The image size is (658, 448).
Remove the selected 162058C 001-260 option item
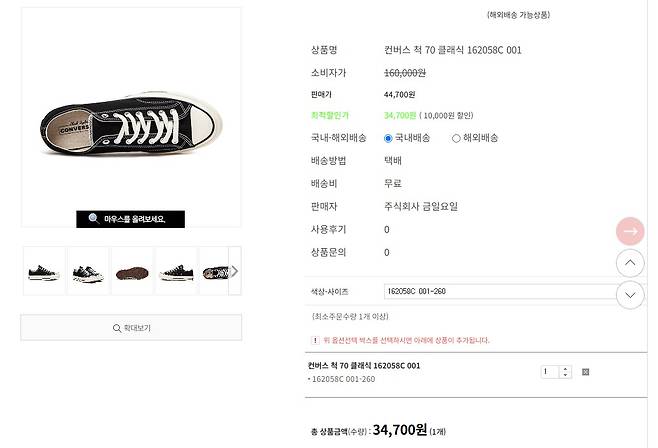tap(585, 372)
